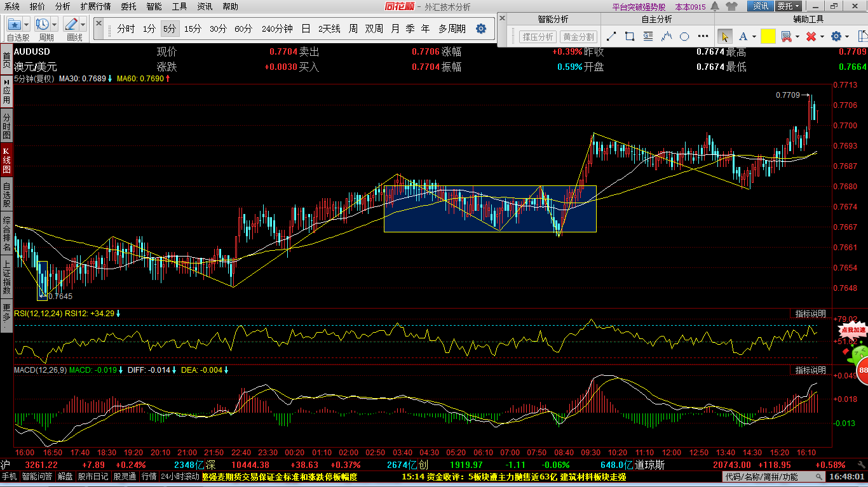
Task: Select the rectangle drawing tool
Action: (x=630, y=36)
